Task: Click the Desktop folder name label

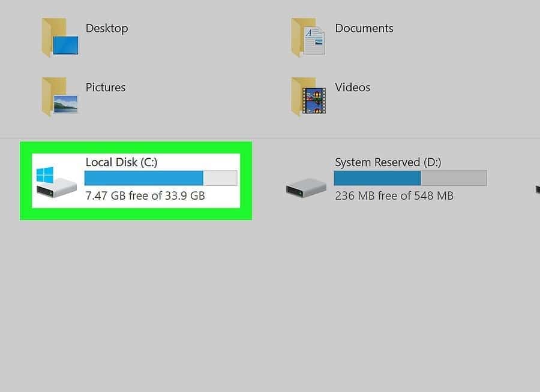Action: click(x=107, y=28)
